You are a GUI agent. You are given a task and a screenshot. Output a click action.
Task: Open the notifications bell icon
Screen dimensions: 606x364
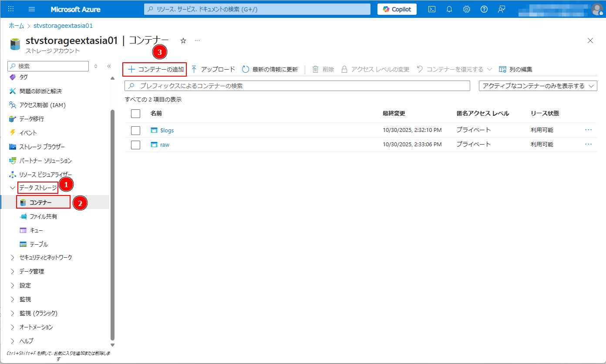pos(449,9)
